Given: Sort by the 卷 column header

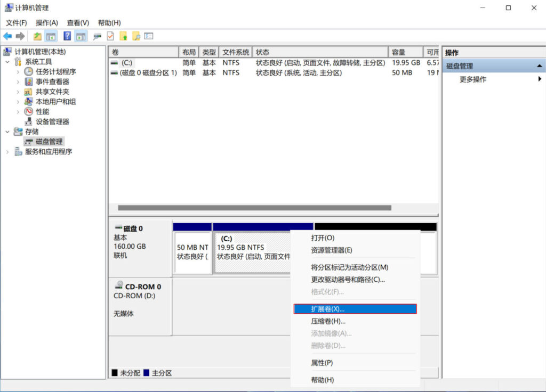Looking at the screenshot, I should (143, 52).
